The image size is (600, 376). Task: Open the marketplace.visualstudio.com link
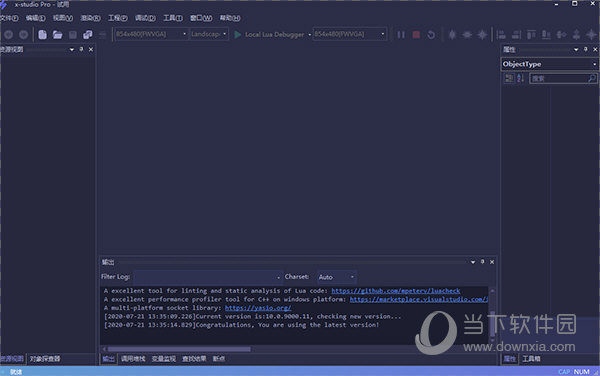(x=419, y=299)
